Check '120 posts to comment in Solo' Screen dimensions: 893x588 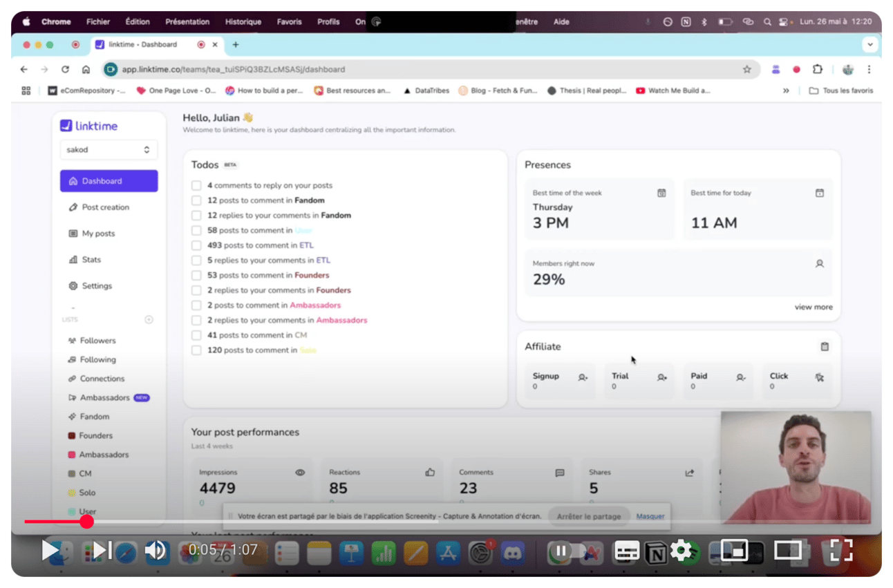[x=196, y=350]
